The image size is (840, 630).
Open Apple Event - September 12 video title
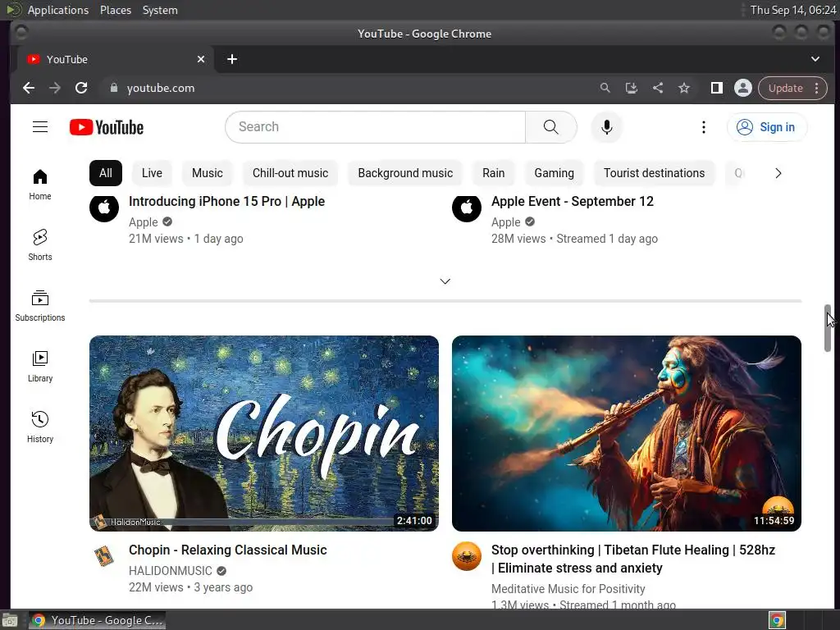point(572,202)
